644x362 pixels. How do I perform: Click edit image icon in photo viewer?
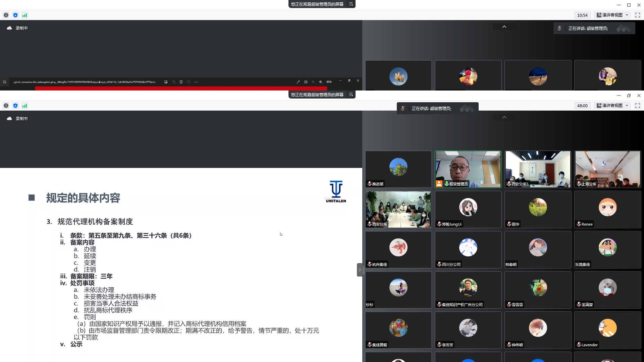click(166, 82)
